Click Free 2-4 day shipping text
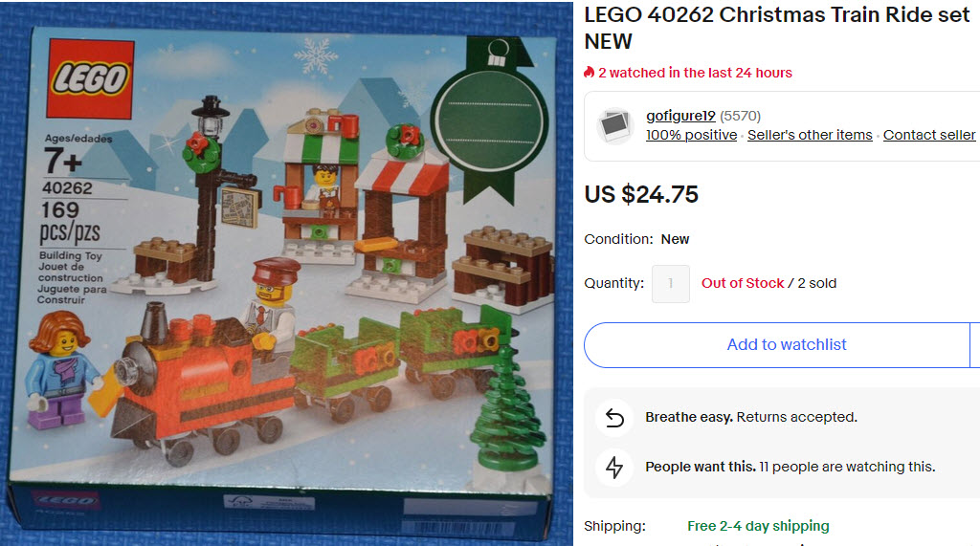 (758, 526)
